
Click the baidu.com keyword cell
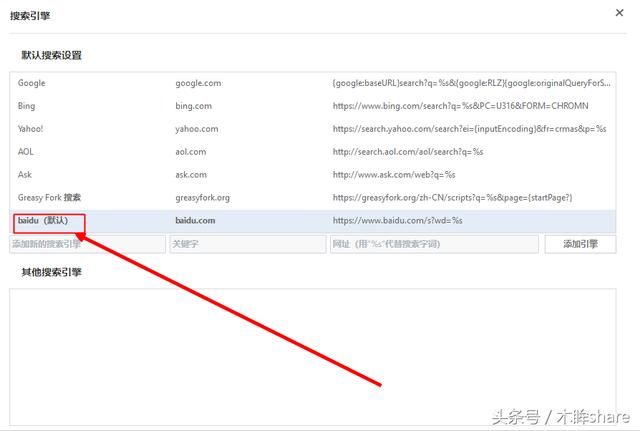(195, 221)
